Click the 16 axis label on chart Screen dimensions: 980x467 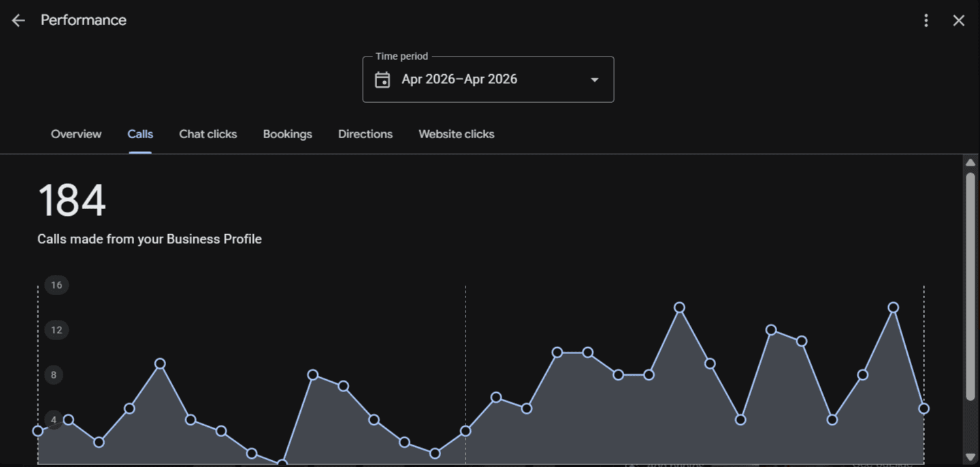(56, 285)
